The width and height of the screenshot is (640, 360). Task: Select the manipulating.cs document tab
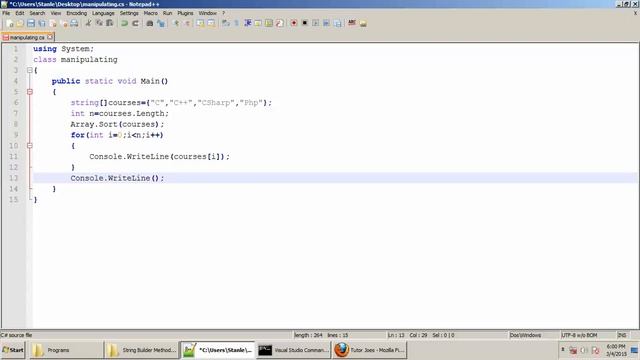[27, 37]
